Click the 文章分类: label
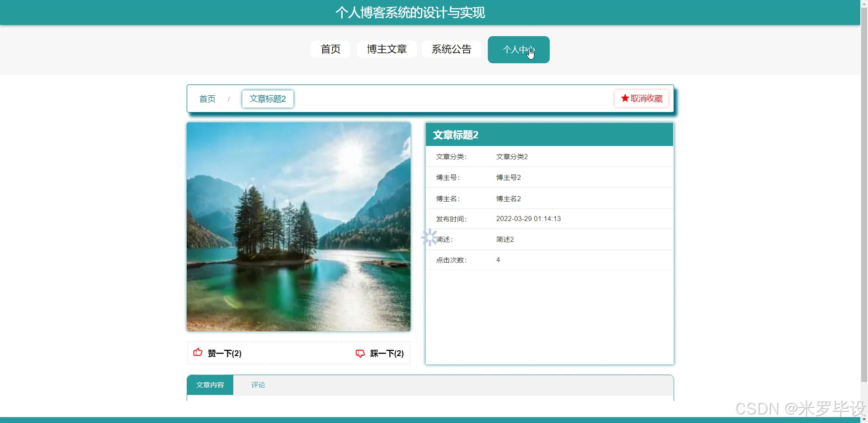The image size is (868, 423). [451, 157]
